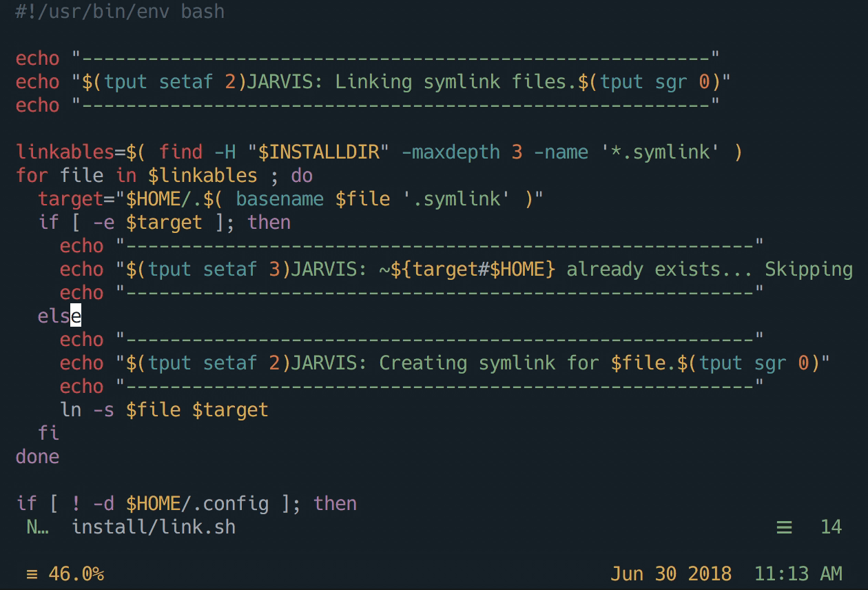Click the 'ln' command
This screenshot has width=868, height=590.
click(71, 409)
